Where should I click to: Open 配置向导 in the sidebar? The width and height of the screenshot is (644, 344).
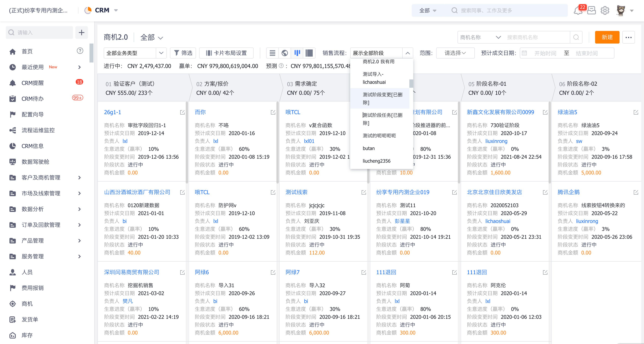coord(33,114)
